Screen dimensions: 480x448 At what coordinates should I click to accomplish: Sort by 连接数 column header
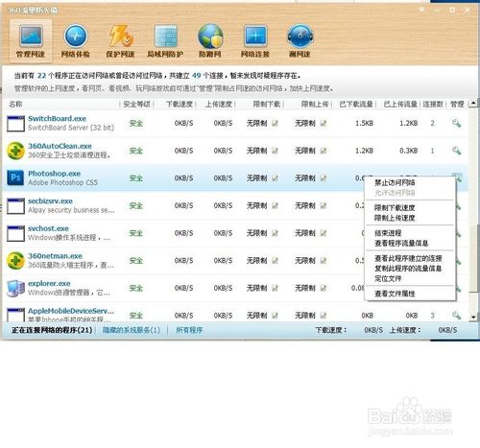(433, 105)
